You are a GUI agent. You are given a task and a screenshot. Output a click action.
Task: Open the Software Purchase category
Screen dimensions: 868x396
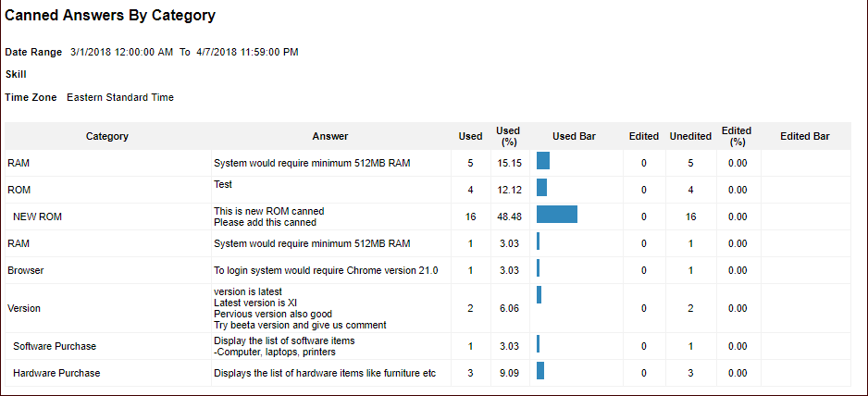point(55,346)
